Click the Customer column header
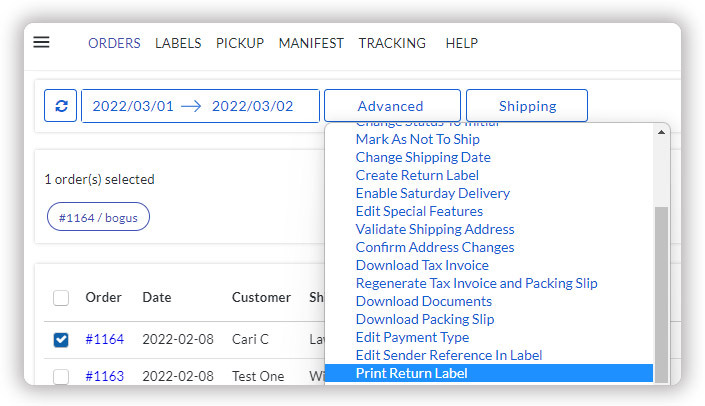 tap(261, 298)
